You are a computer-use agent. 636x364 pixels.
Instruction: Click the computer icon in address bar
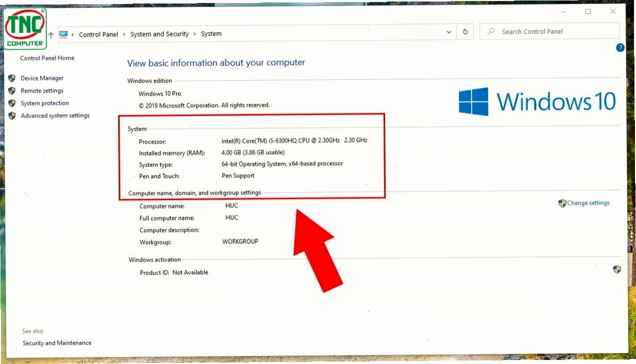63,34
